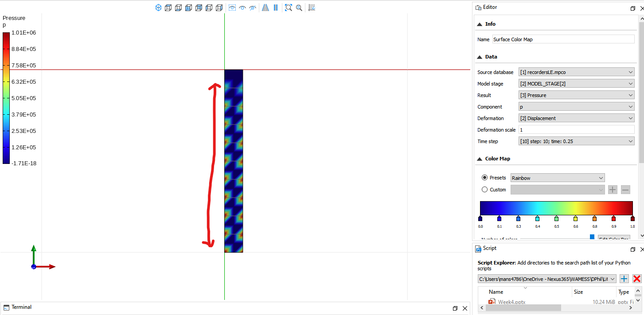The width and height of the screenshot is (644, 315).
Task: Collapse the Color Map section
Action: click(480, 159)
